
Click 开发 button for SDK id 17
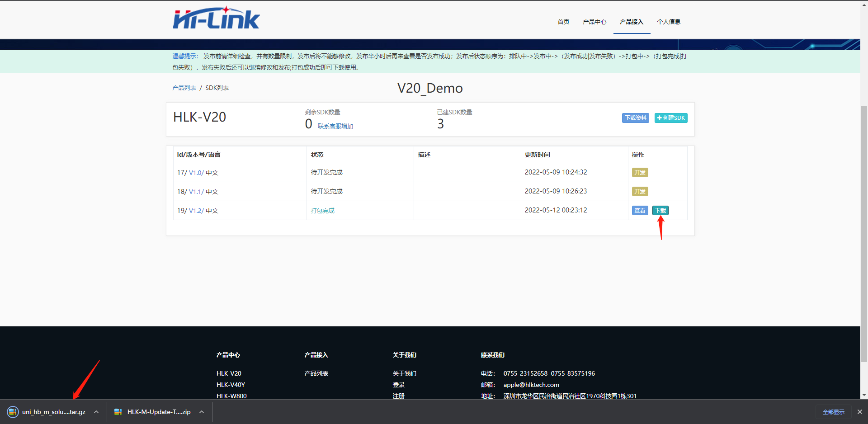pyautogui.click(x=640, y=173)
